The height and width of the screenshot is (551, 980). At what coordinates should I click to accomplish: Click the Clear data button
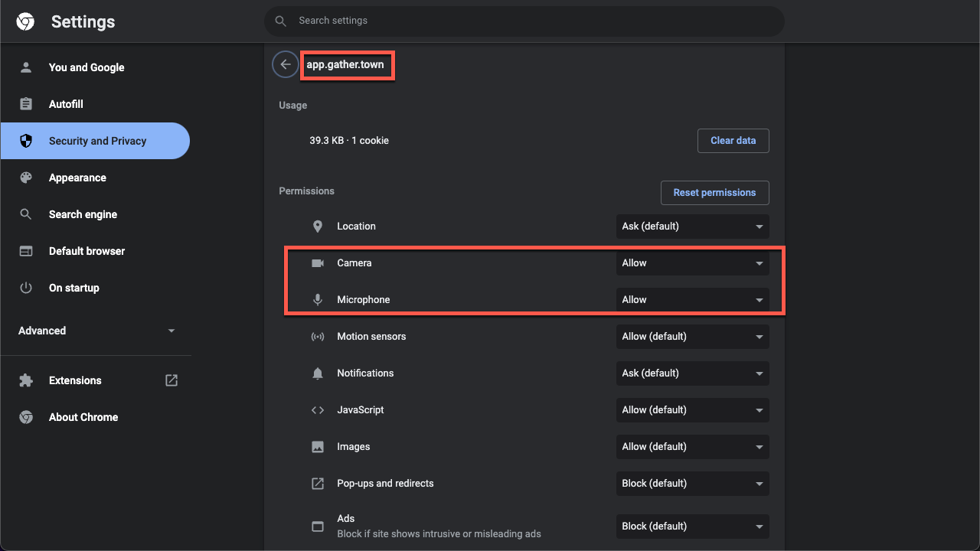coord(733,141)
